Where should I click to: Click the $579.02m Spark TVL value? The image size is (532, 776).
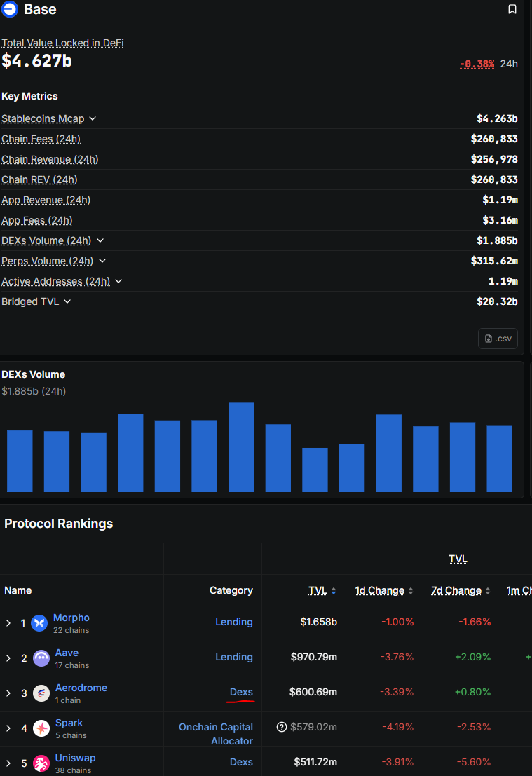(x=314, y=727)
